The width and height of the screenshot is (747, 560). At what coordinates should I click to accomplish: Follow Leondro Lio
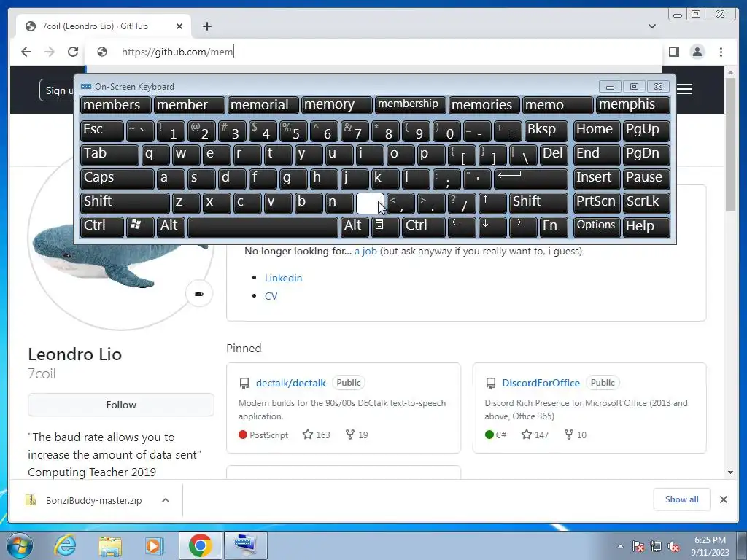click(121, 405)
